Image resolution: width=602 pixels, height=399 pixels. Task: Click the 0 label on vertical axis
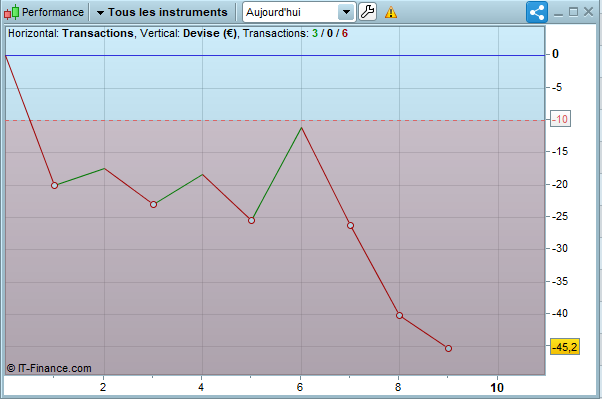click(x=555, y=54)
